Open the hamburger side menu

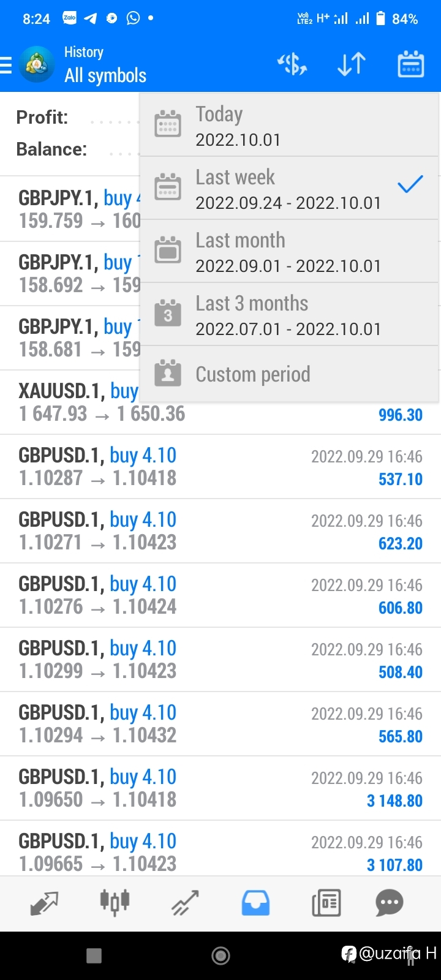tap(6, 64)
